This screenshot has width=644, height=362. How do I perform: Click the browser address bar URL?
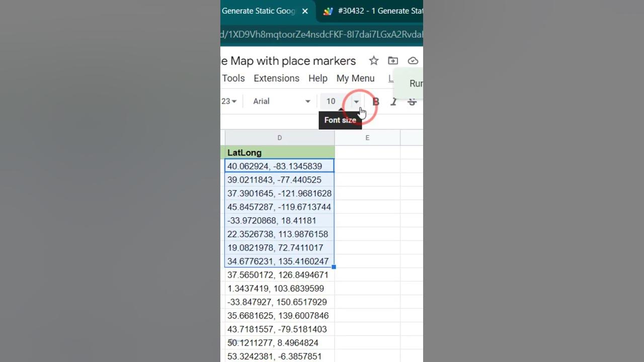[321, 34]
